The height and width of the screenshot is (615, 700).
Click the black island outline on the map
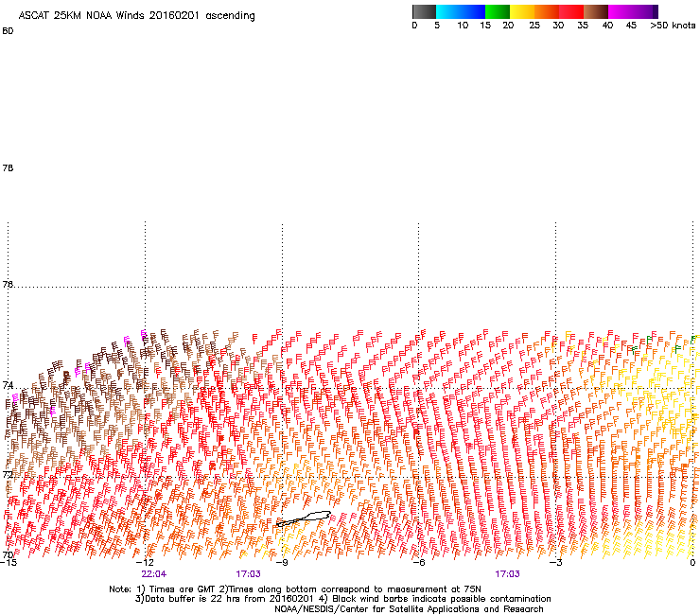click(x=304, y=519)
